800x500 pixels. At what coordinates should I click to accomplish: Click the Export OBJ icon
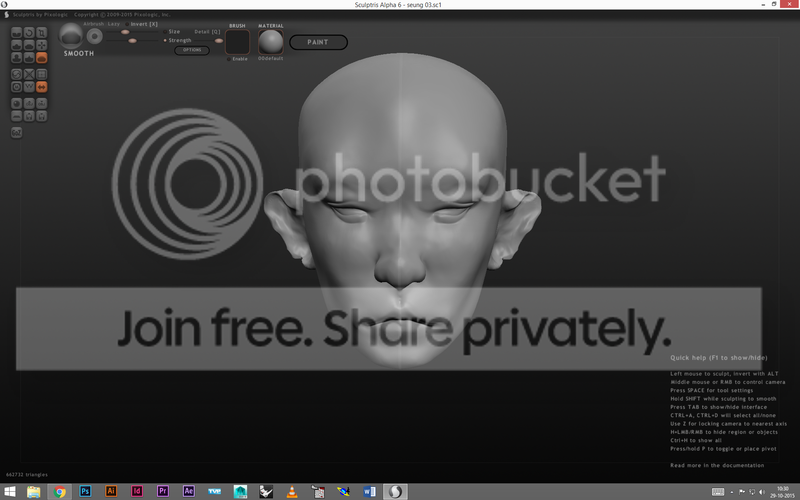42,104
